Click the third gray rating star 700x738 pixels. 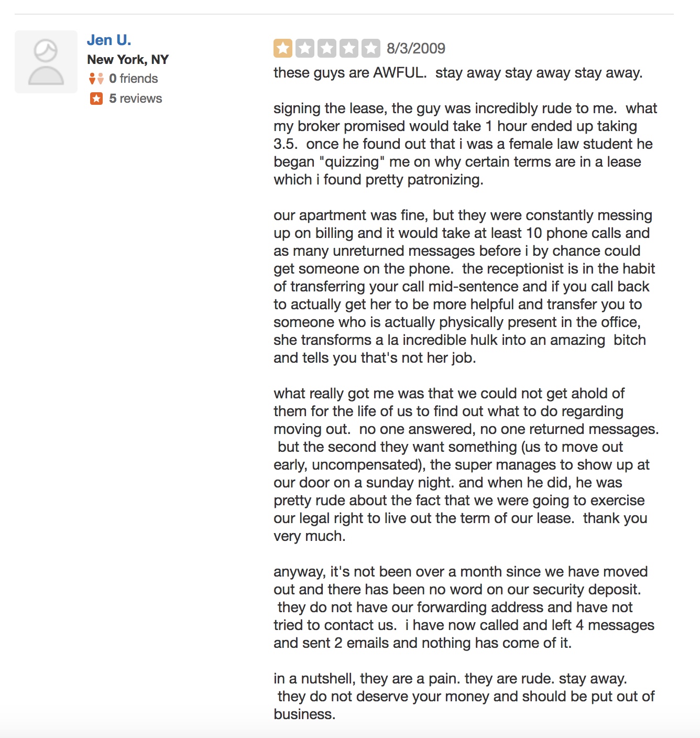(327, 48)
